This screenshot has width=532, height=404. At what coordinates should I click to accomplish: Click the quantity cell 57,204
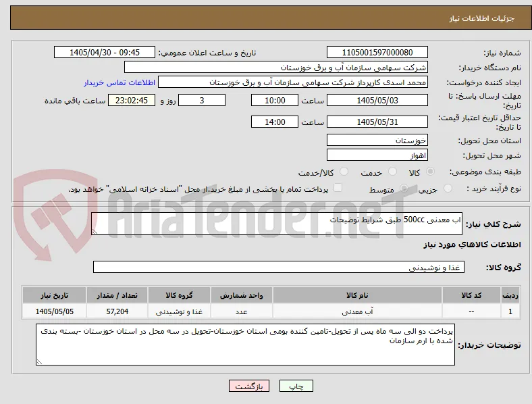point(117,311)
